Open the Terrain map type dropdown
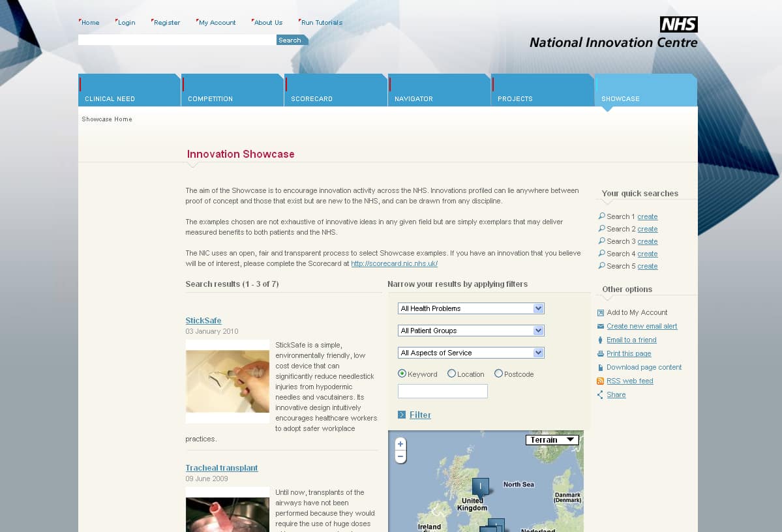 point(552,440)
